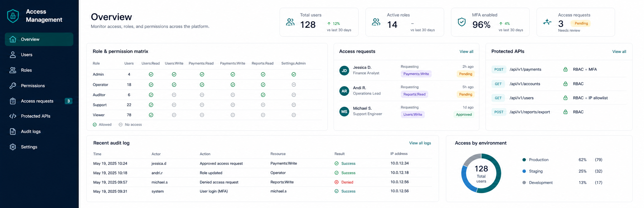The width and height of the screenshot is (644, 208).
Task: Click the Permissions key icon in sidebar
Action: tap(13, 85)
